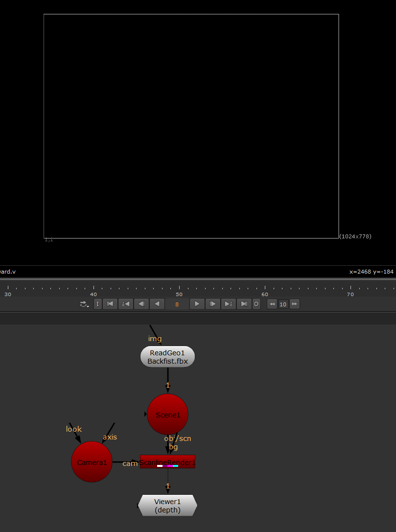Click the frame increment field showing 10
This screenshot has width=396, height=532.
coord(283,304)
